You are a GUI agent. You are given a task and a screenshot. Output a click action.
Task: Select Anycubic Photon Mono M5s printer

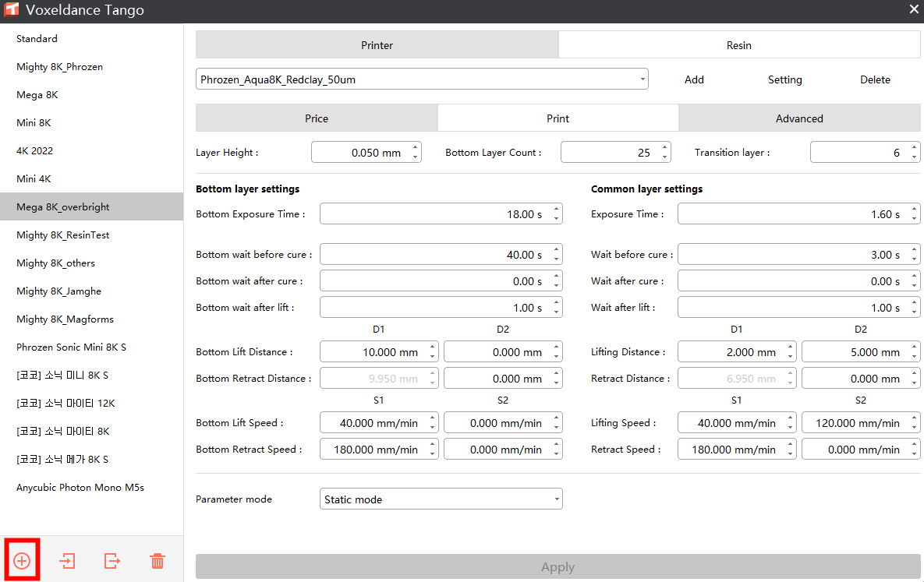click(80, 488)
